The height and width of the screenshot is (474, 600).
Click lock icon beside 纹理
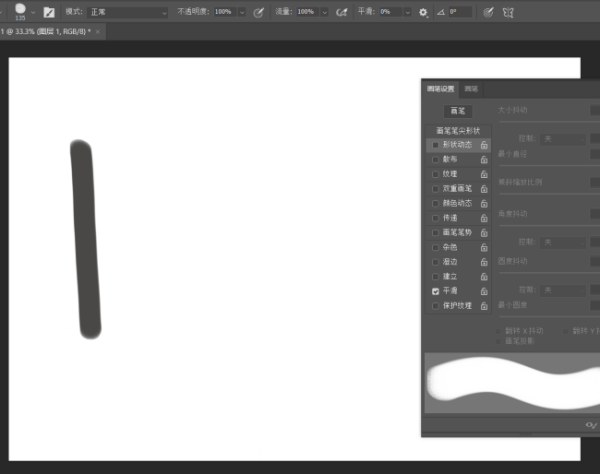(x=484, y=174)
